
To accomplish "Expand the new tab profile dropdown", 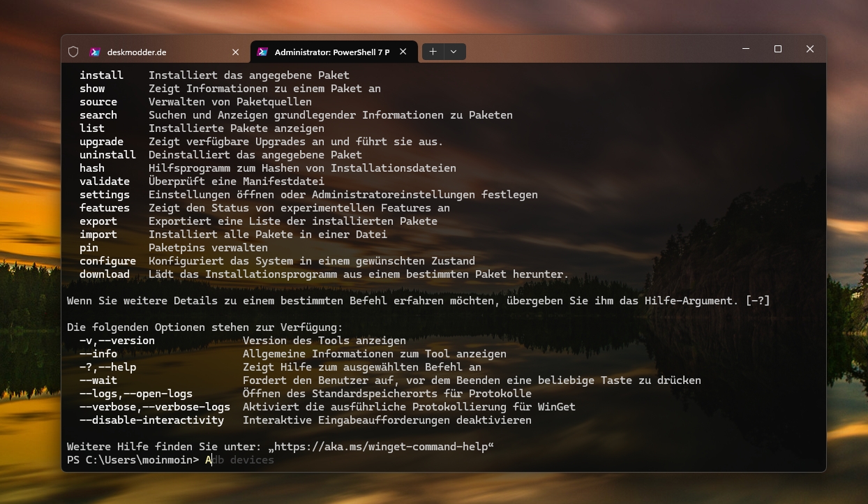I will click(x=454, y=52).
